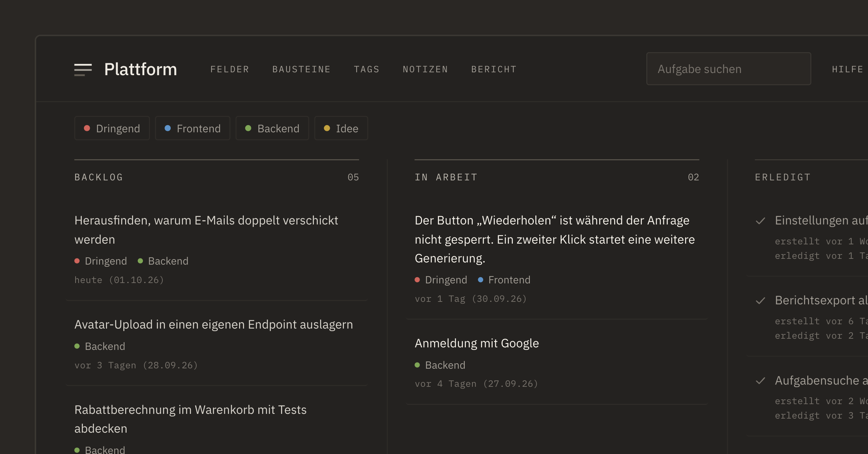Click the In Arbeit column header
Image resolution: width=868 pixels, height=454 pixels.
[446, 177]
